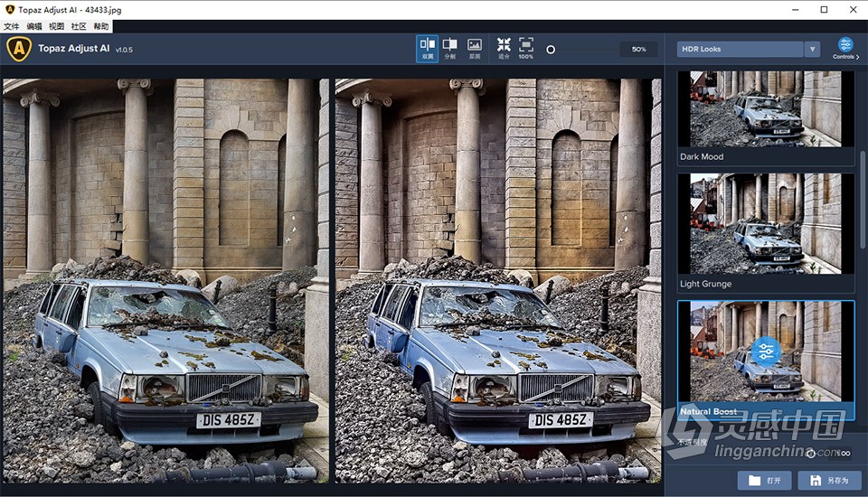Select the Natural Boost preset thumbnail
868x497 pixels.
(x=766, y=352)
